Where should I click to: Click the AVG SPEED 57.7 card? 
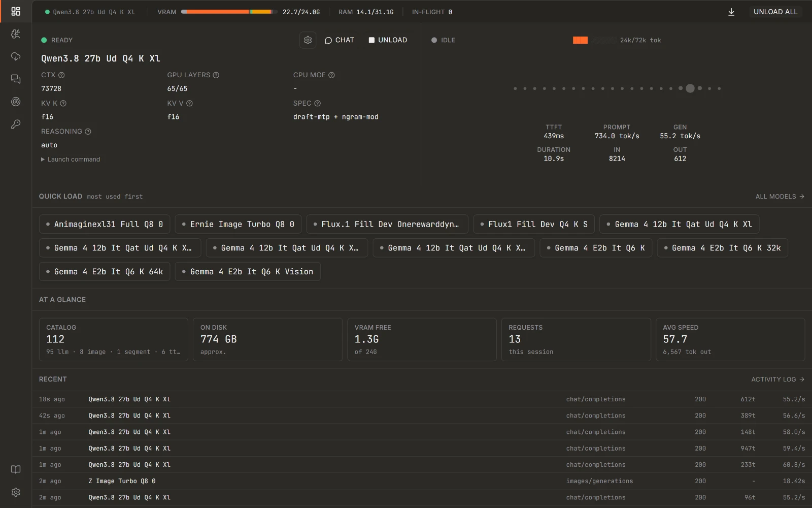click(730, 339)
